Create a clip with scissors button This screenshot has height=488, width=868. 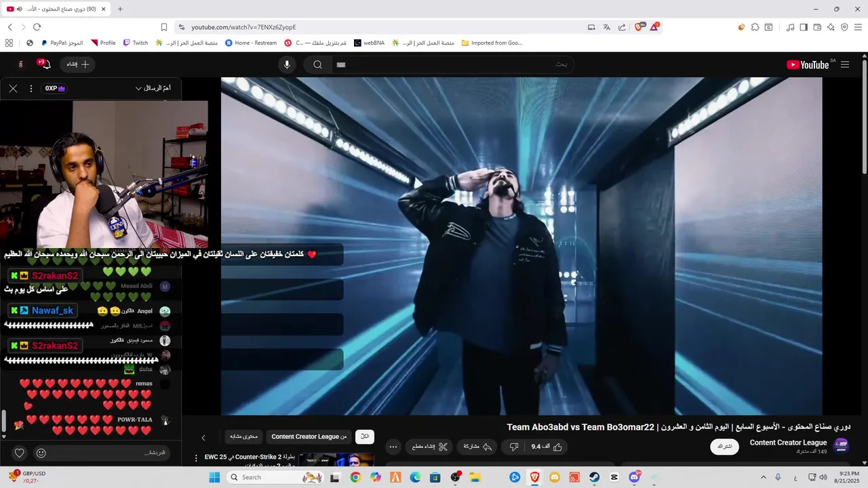click(430, 447)
